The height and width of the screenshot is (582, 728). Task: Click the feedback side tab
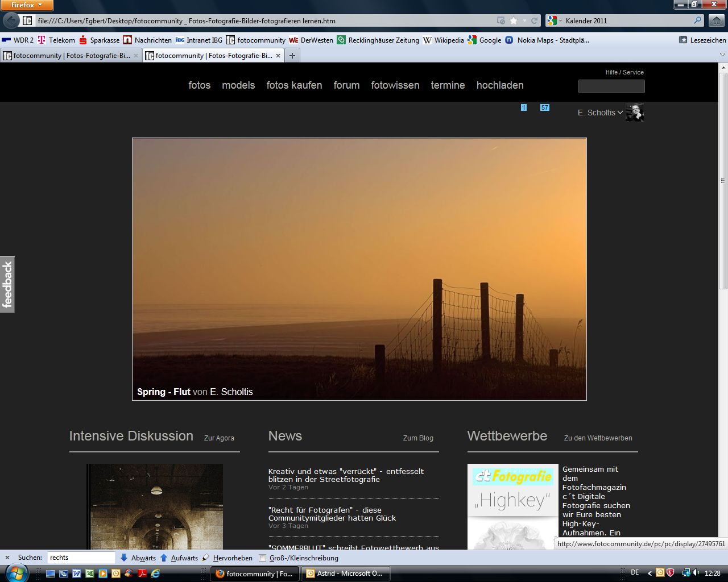(x=7, y=284)
